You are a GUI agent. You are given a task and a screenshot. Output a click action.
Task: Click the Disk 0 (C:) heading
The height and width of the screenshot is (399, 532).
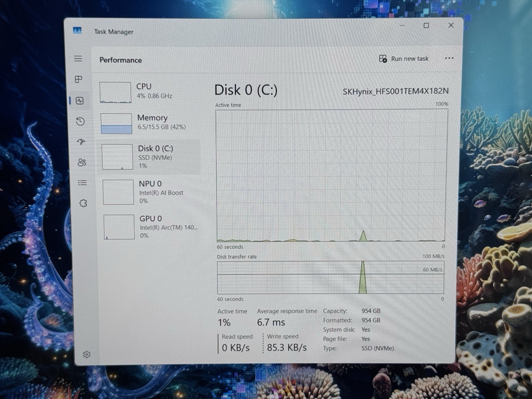click(246, 90)
